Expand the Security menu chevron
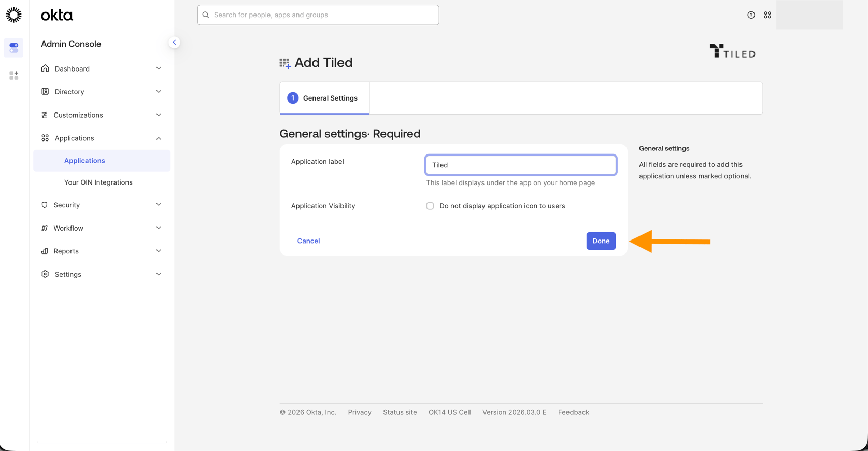The image size is (868, 451). (x=159, y=205)
